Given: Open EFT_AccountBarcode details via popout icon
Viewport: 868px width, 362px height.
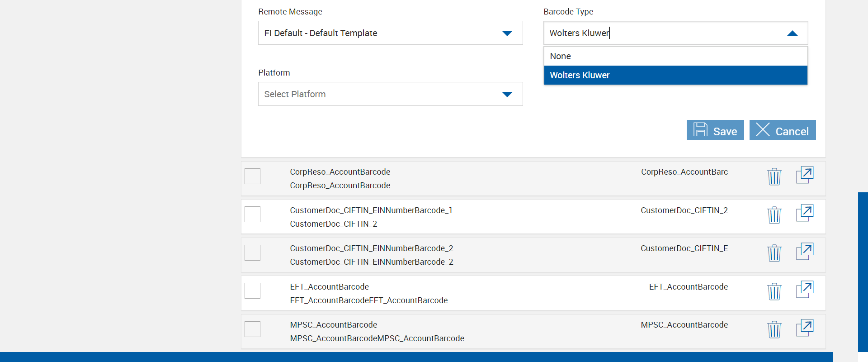Looking at the screenshot, I should (804, 290).
